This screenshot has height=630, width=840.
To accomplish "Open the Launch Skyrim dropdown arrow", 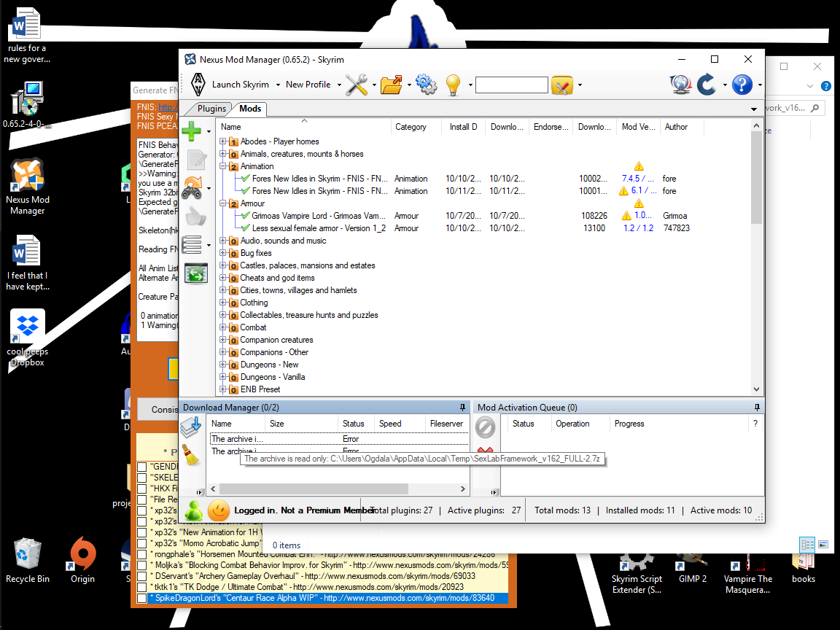I will [278, 85].
